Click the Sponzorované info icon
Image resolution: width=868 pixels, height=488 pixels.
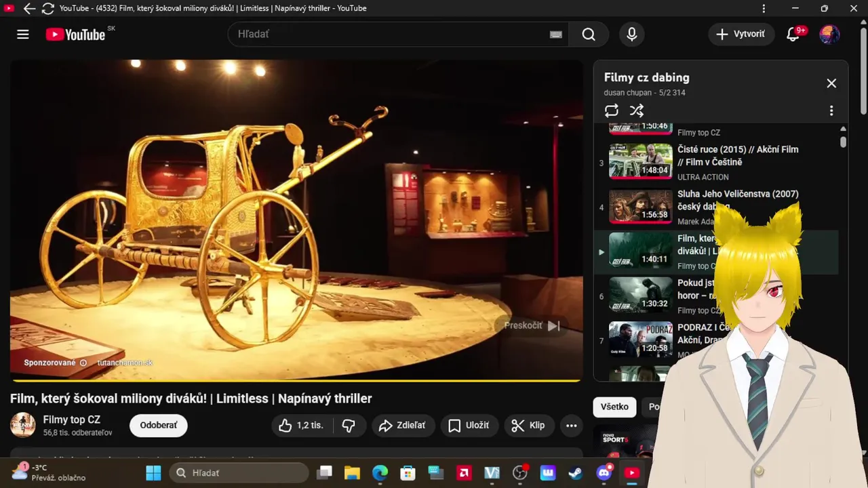(x=83, y=363)
